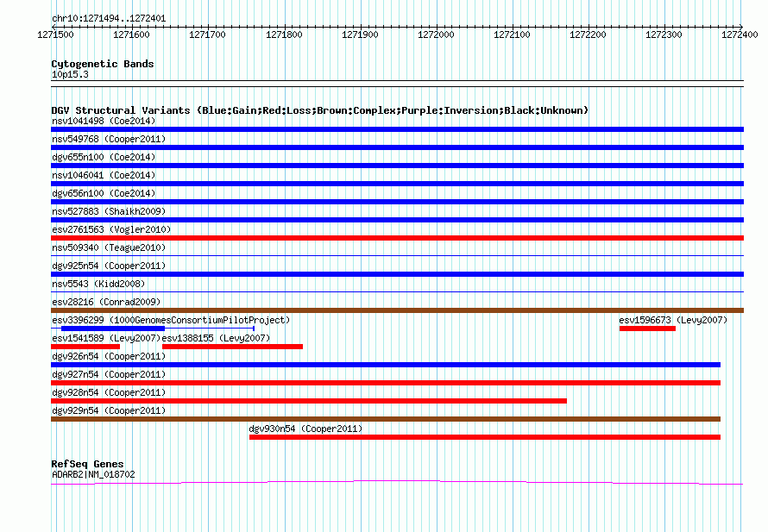The image size is (768, 532).
Task: Open the esv1541589 (Levy2007) label
Action: pyautogui.click(x=106, y=338)
